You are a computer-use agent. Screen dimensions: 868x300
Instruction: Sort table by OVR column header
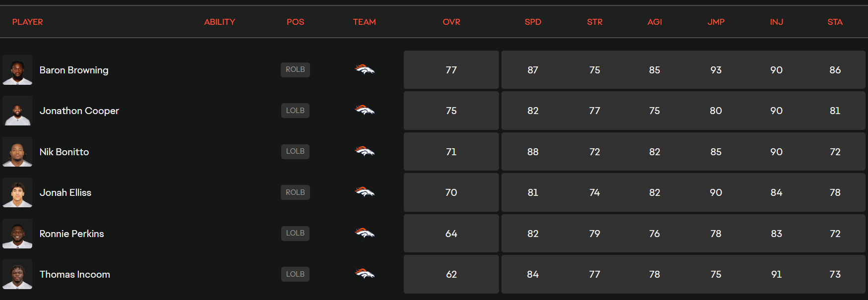point(451,22)
